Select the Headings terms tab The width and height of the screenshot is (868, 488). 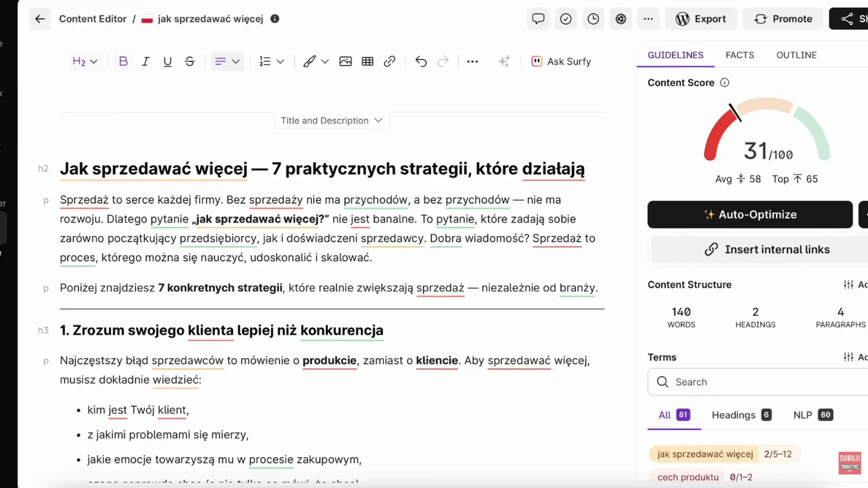tap(742, 415)
